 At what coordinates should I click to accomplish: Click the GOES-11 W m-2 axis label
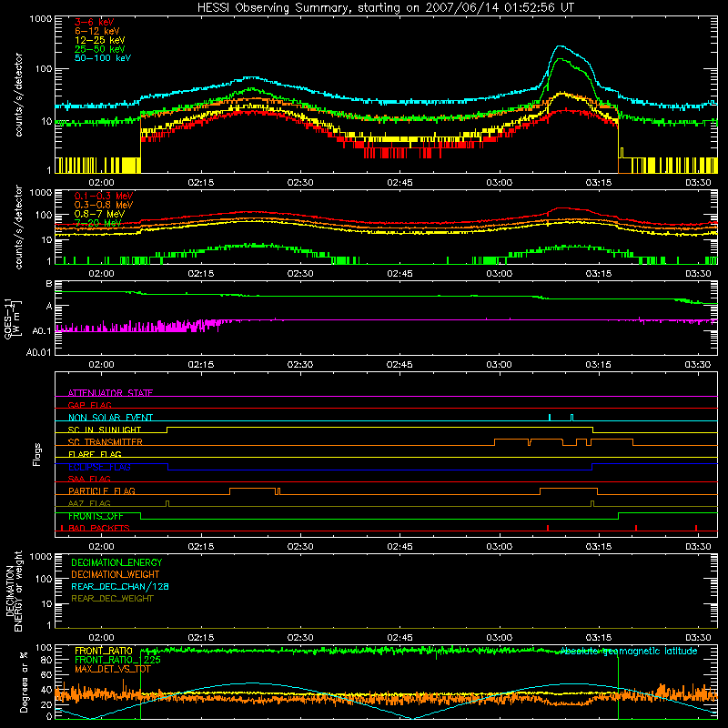point(13,318)
